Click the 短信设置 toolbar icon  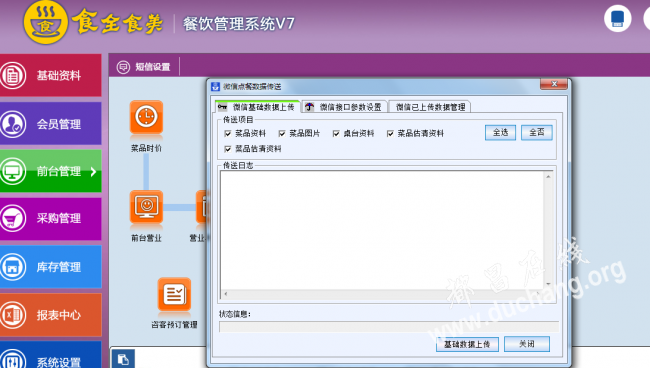pos(123,67)
